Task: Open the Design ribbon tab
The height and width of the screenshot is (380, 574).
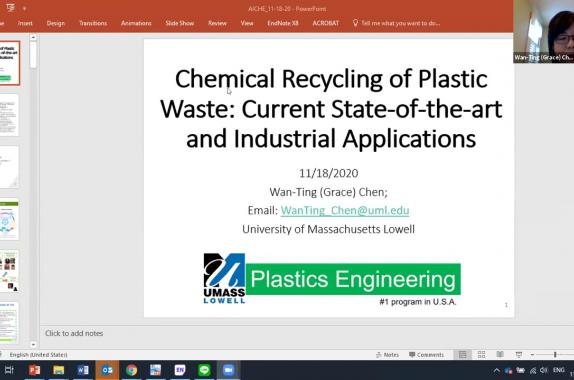Action: coord(55,23)
